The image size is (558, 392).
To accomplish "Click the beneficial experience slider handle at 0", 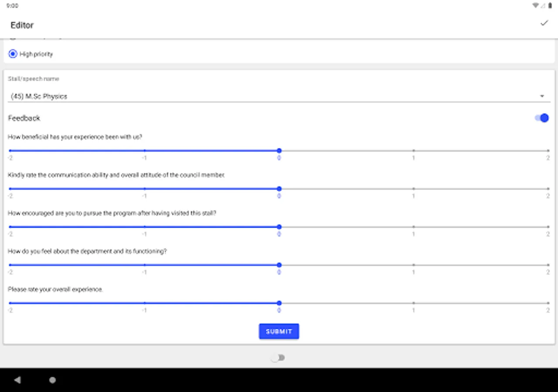I will click(279, 151).
